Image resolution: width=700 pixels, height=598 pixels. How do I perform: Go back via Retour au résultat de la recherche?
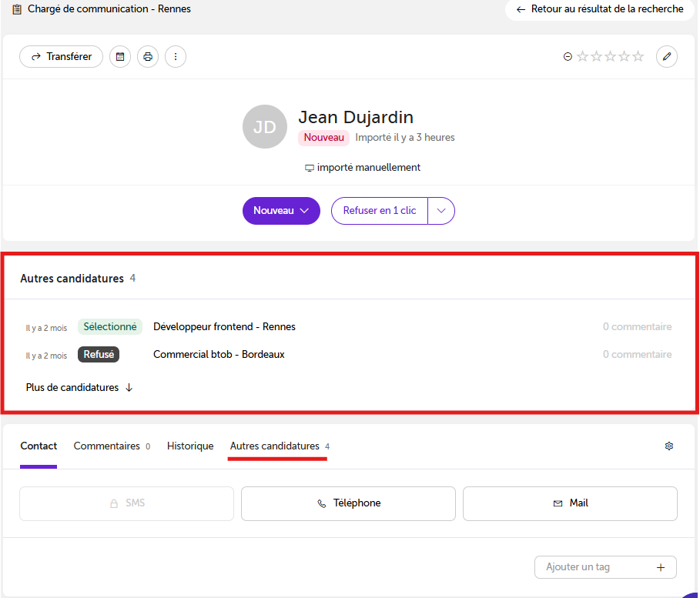pos(600,9)
